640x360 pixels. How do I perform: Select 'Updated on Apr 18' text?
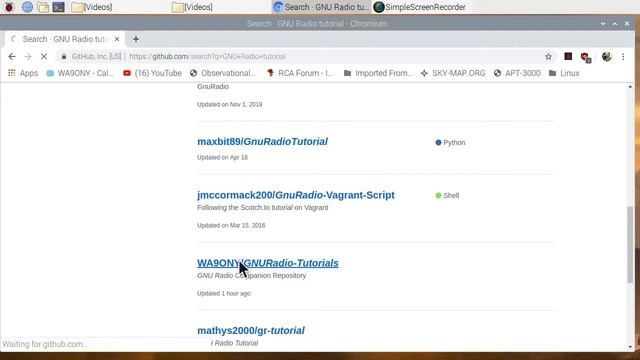click(x=222, y=158)
